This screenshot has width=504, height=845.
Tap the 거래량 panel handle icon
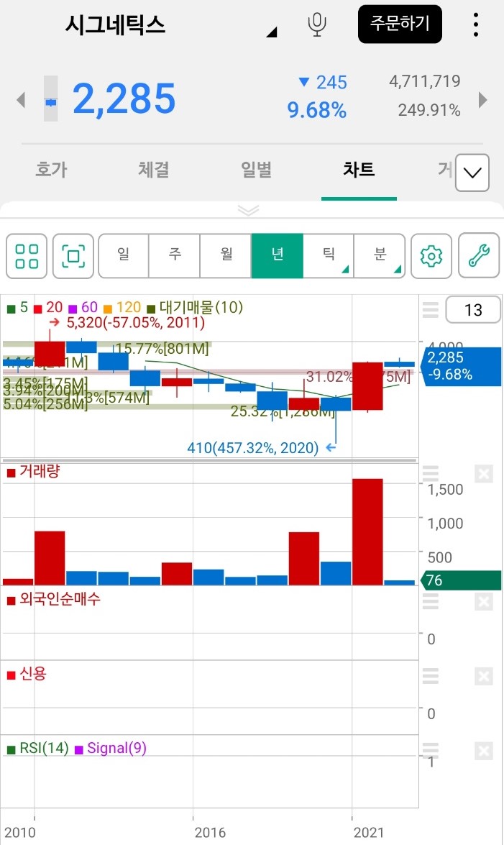pyautogui.click(x=430, y=473)
